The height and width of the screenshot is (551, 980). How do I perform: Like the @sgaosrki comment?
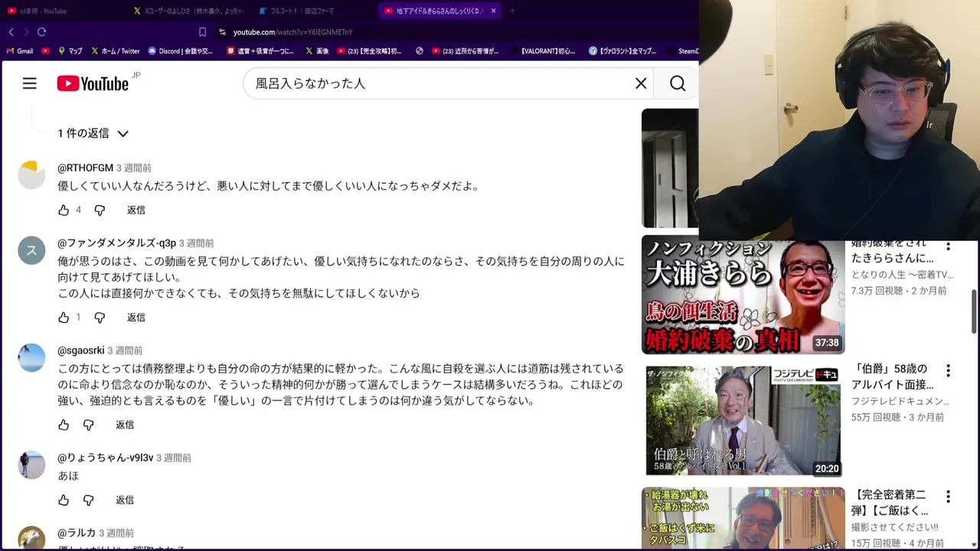(64, 425)
